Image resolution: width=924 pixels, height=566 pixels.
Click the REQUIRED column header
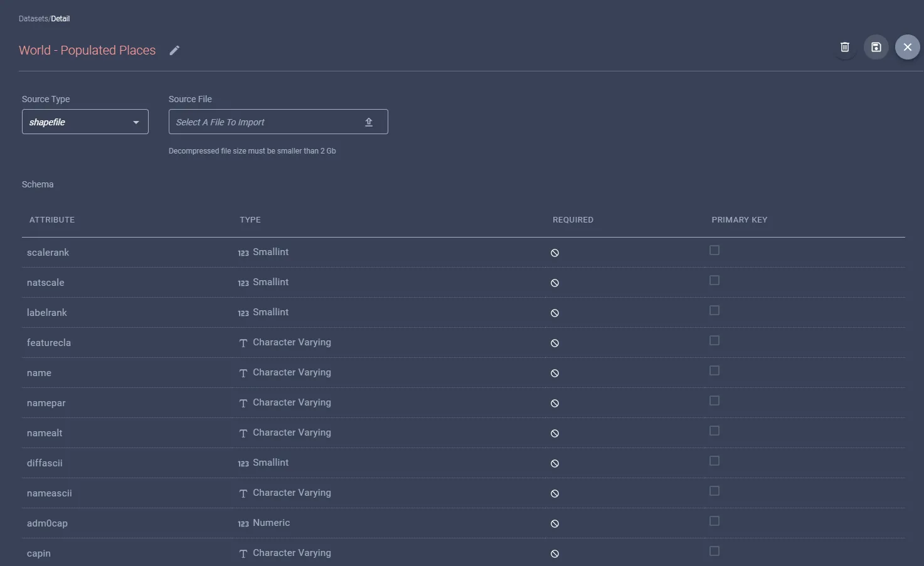[x=573, y=220]
